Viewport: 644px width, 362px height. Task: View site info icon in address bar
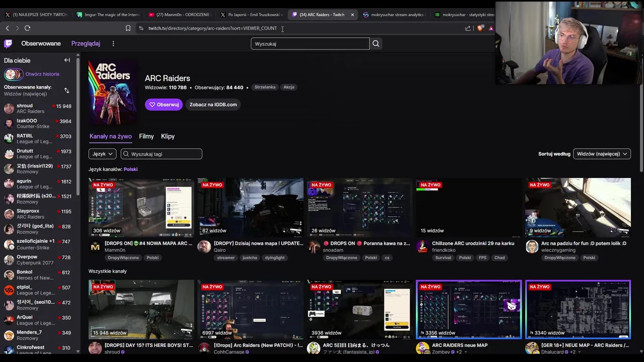141,28
